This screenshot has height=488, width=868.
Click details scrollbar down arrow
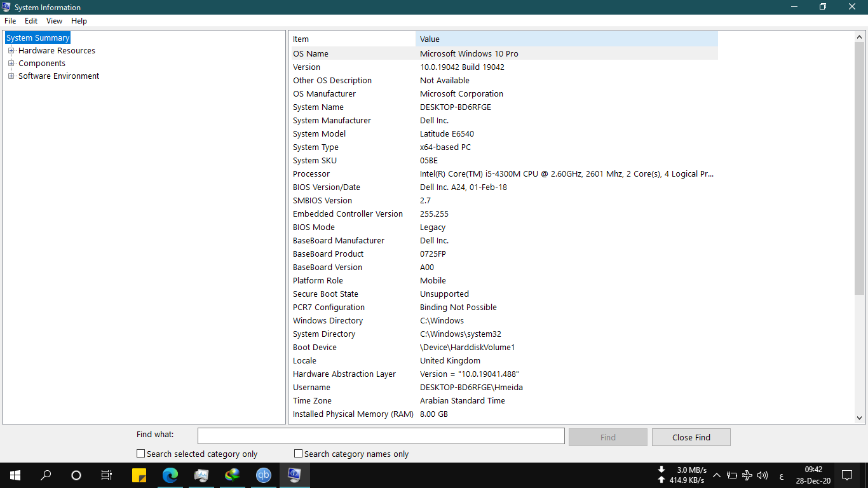[860, 418]
